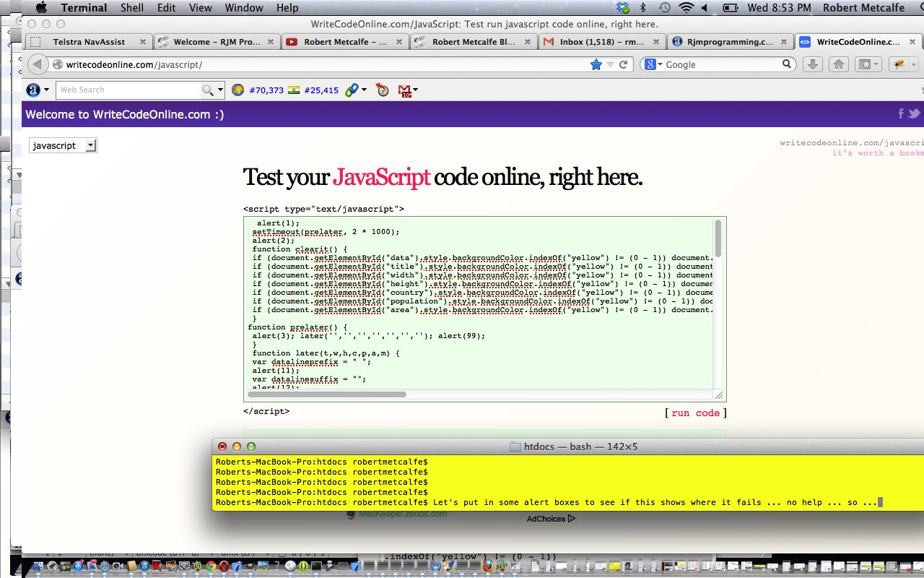Click the browser back arrow button

pyautogui.click(x=37, y=64)
